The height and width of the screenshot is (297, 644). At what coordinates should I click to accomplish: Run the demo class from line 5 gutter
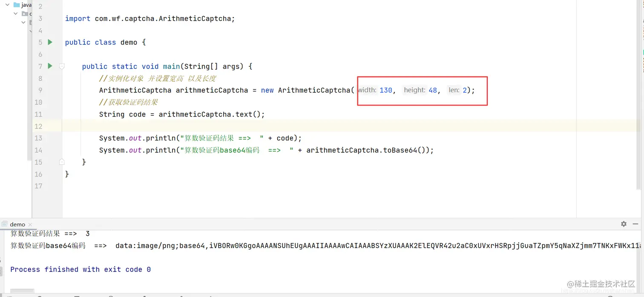[x=50, y=42]
